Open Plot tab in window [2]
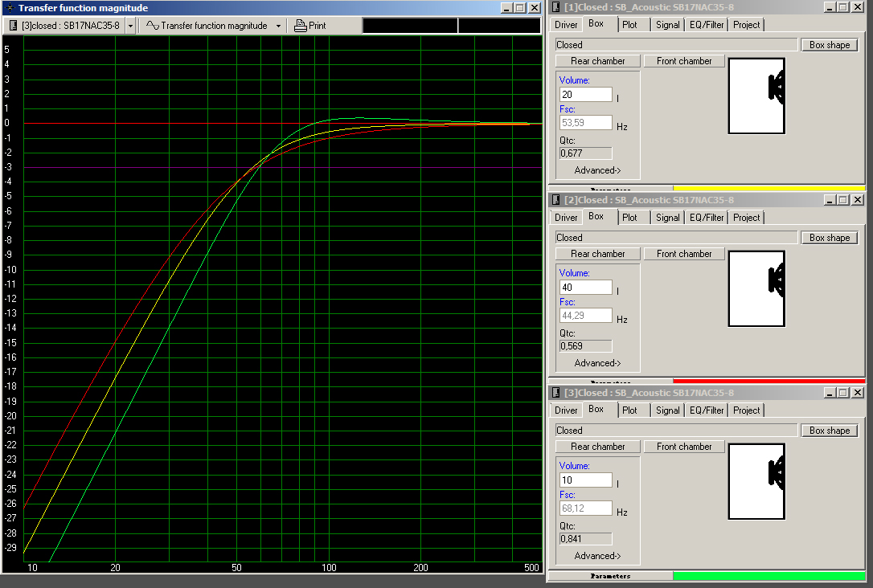The image size is (873, 588). point(629,218)
